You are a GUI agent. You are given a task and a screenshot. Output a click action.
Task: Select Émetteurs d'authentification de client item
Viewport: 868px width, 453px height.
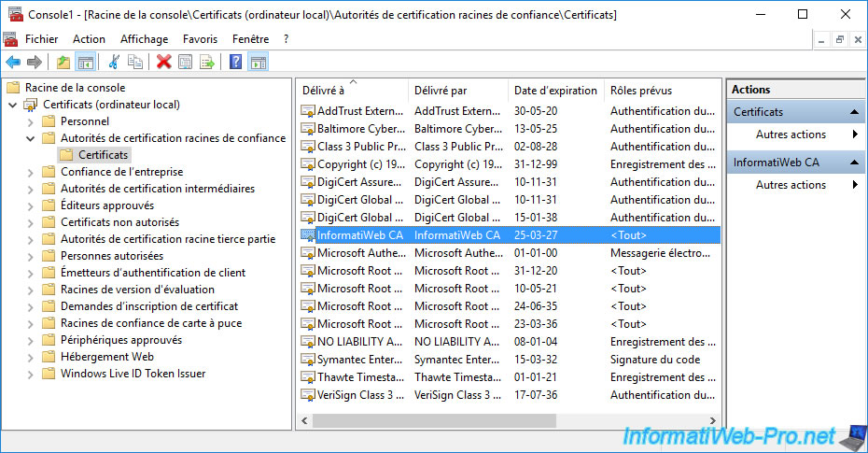tap(153, 273)
